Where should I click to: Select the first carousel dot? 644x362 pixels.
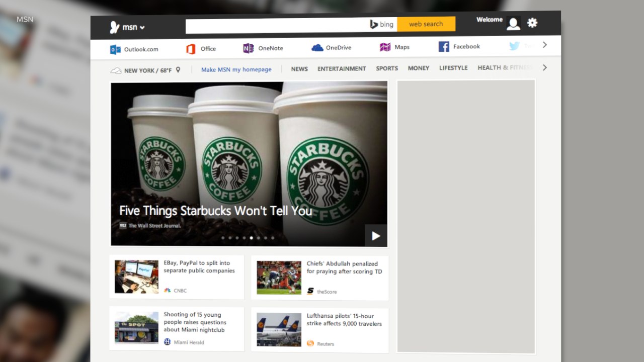tap(223, 238)
